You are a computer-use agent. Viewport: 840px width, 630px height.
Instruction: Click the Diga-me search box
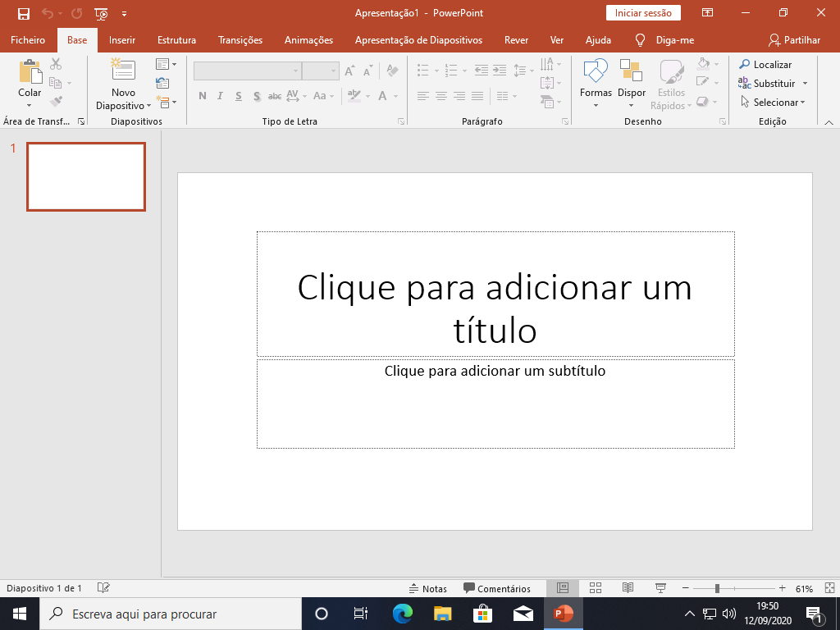[x=664, y=40]
